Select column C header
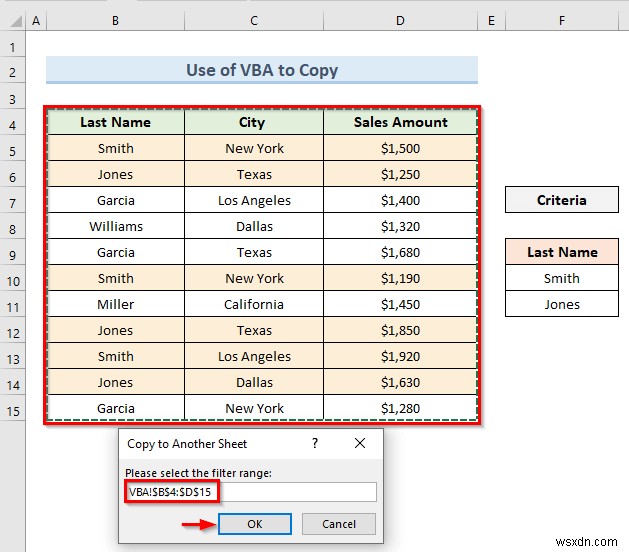The width and height of the screenshot is (629, 552). (x=254, y=21)
